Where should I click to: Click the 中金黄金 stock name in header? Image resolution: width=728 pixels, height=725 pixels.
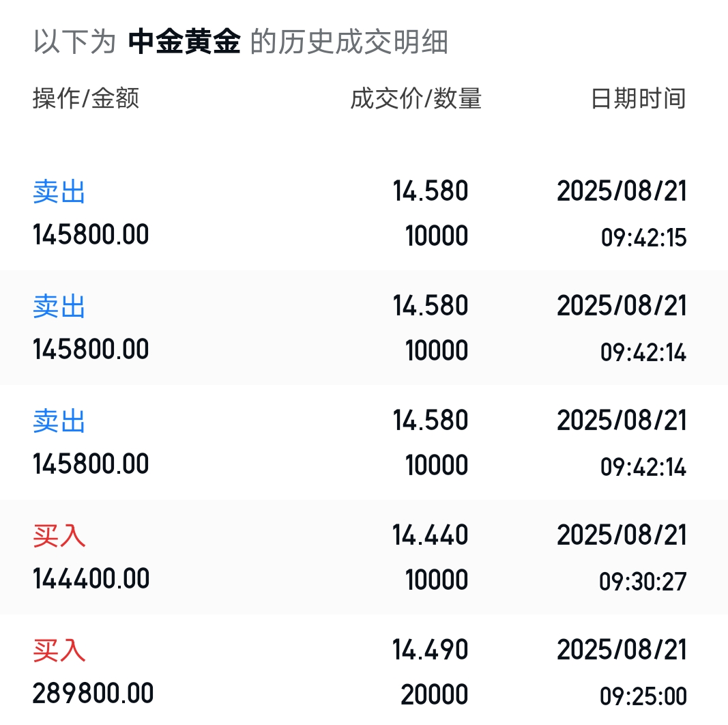(184, 42)
